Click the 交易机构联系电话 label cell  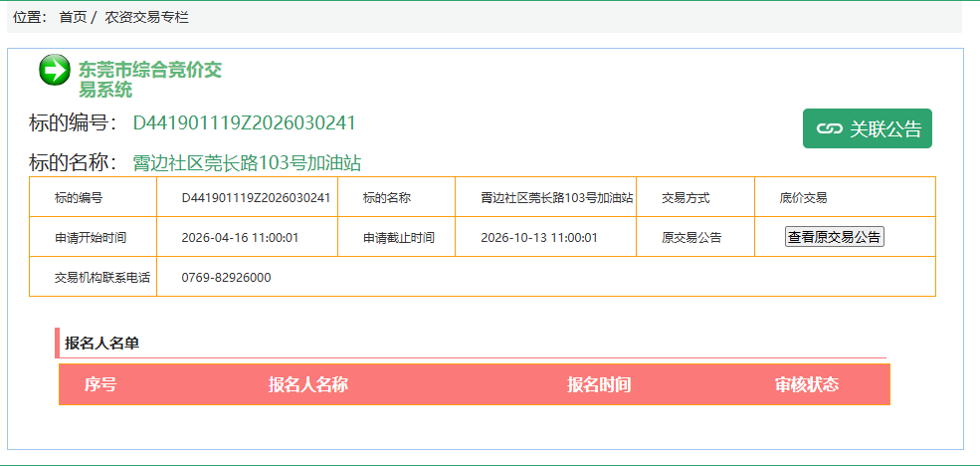[102, 277]
